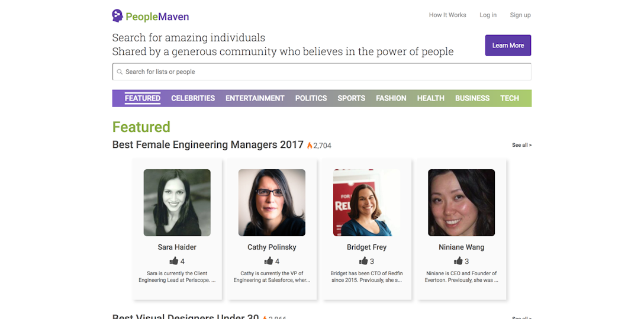The image size is (644, 319).
Task: Upvote Niniane Wang using thumbs-up icon
Action: pyautogui.click(x=458, y=261)
